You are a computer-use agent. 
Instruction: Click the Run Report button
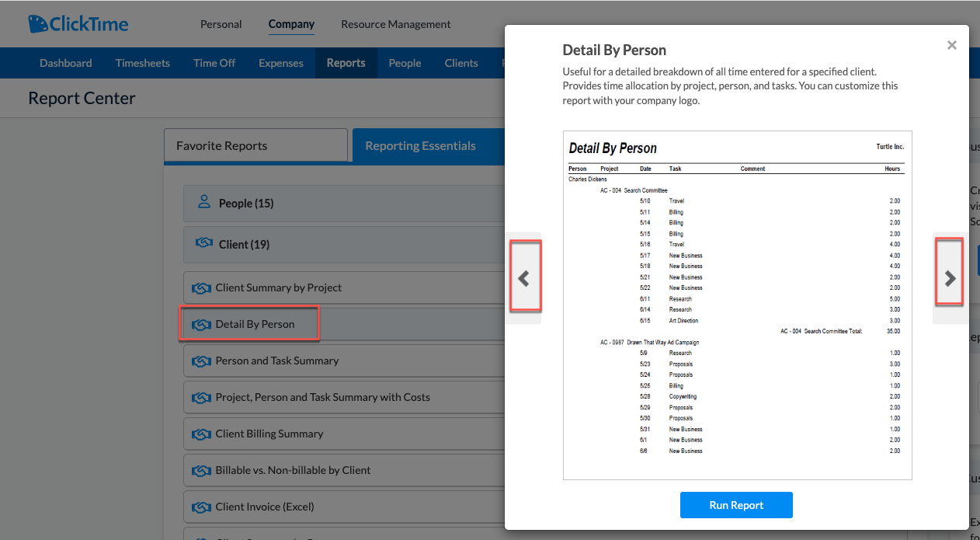click(736, 505)
